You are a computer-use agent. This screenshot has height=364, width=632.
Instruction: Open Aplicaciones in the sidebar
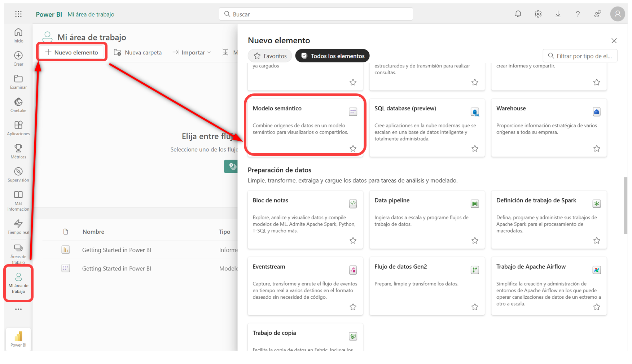click(x=18, y=128)
